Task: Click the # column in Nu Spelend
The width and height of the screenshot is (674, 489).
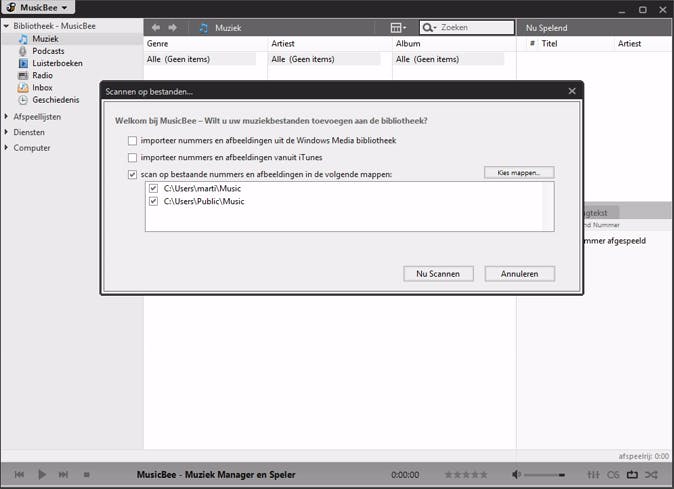Action: pyautogui.click(x=532, y=43)
